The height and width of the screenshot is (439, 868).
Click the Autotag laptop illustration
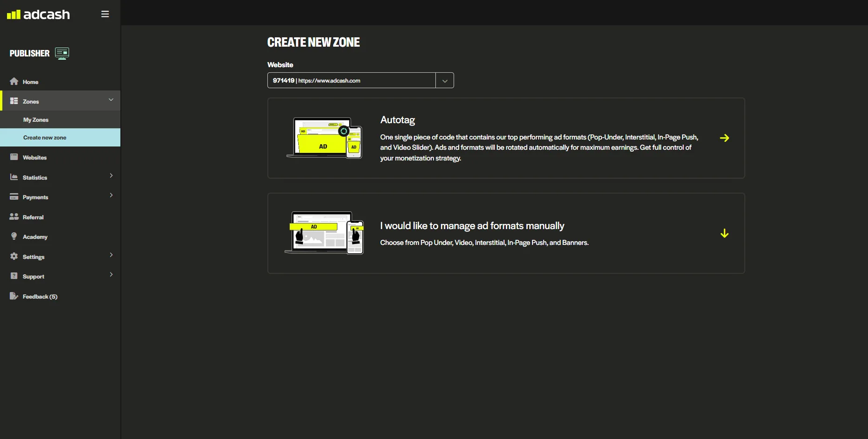coord(324,138)
